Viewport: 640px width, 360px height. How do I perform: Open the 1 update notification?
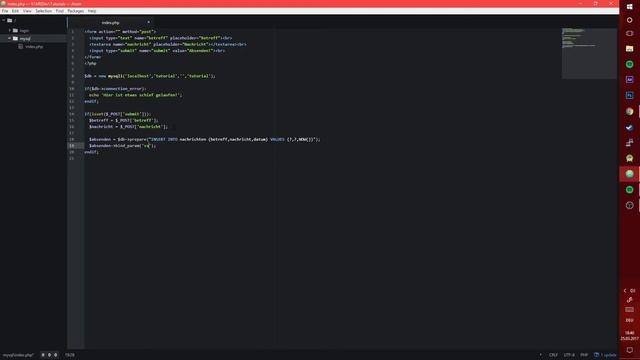[x=605, y=355]
